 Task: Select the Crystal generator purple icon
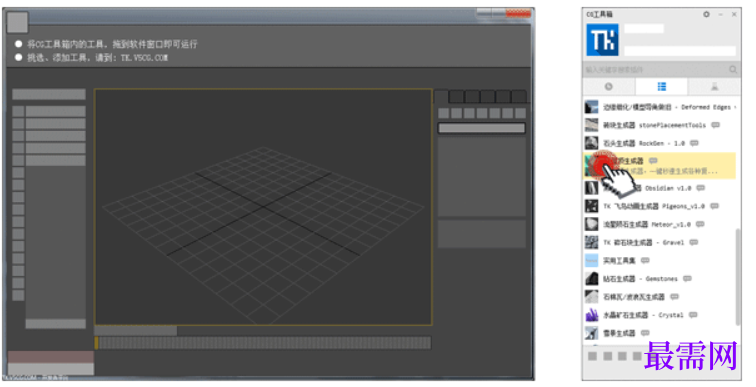[591, 315]
